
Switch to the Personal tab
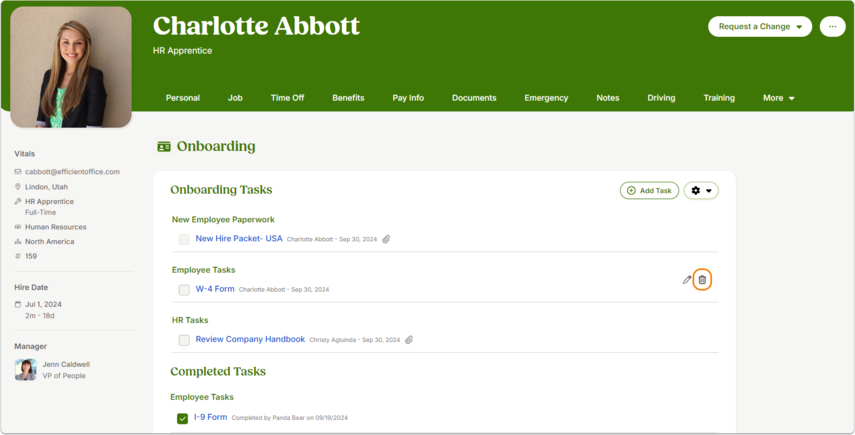(x=183, y=98)
